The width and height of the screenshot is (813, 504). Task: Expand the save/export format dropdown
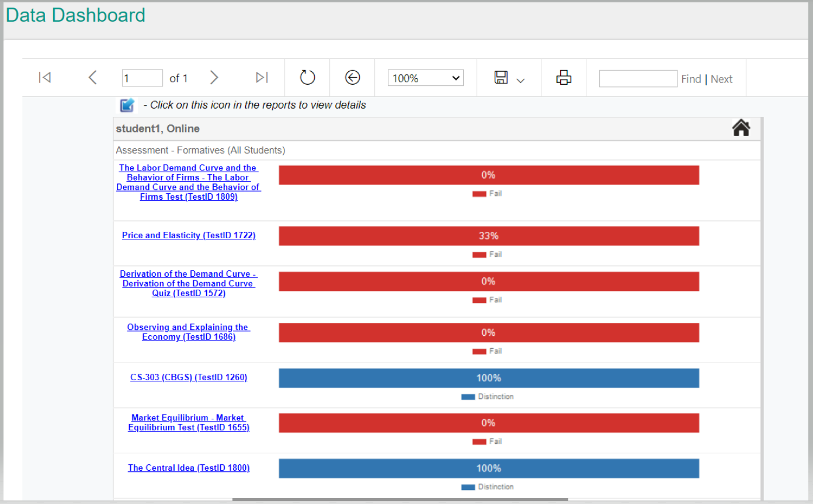click(509, 78)
